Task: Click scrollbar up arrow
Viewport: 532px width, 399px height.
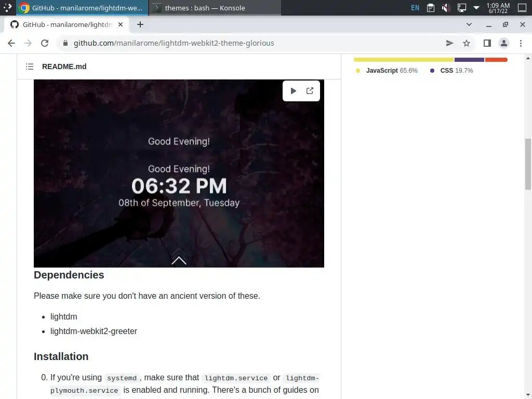Action: (528, 58)
